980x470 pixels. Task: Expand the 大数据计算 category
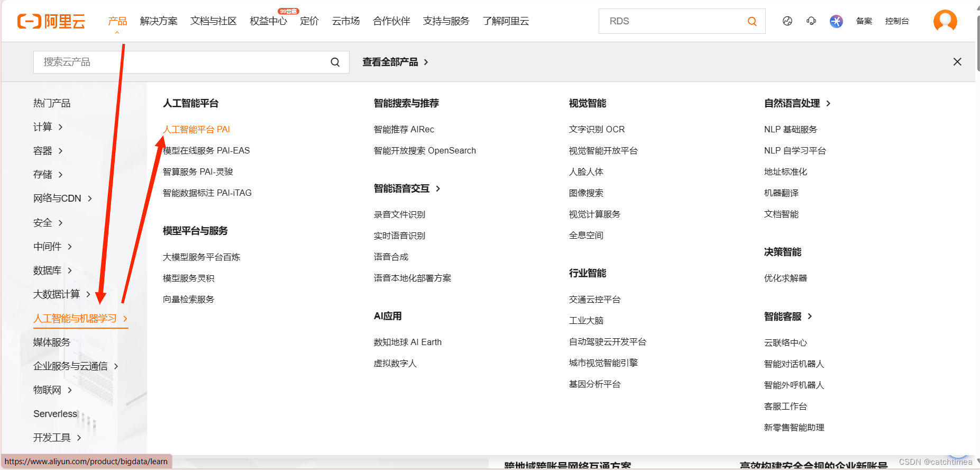click(x=62, y=294)
